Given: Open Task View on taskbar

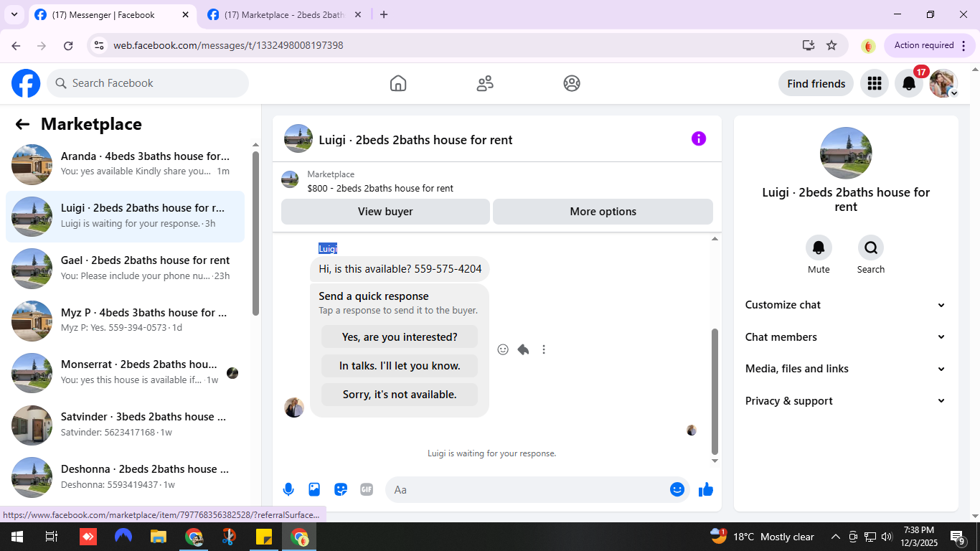Looking at the screenshot, I should pos(52,537).
